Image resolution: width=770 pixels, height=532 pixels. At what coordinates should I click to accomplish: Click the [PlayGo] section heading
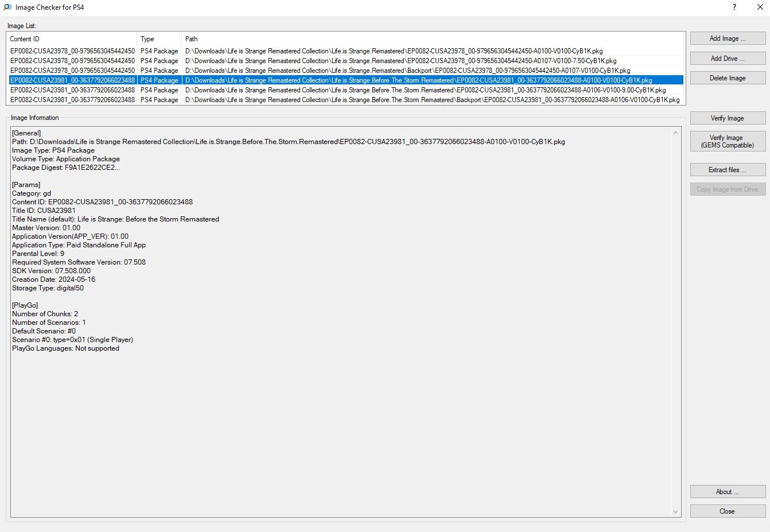point(25,305)
